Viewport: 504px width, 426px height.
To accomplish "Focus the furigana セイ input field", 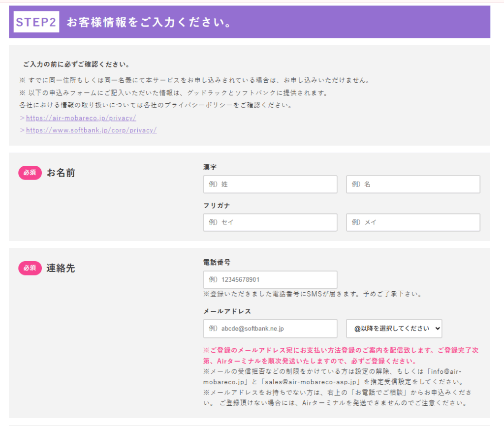I will point(270,222).
